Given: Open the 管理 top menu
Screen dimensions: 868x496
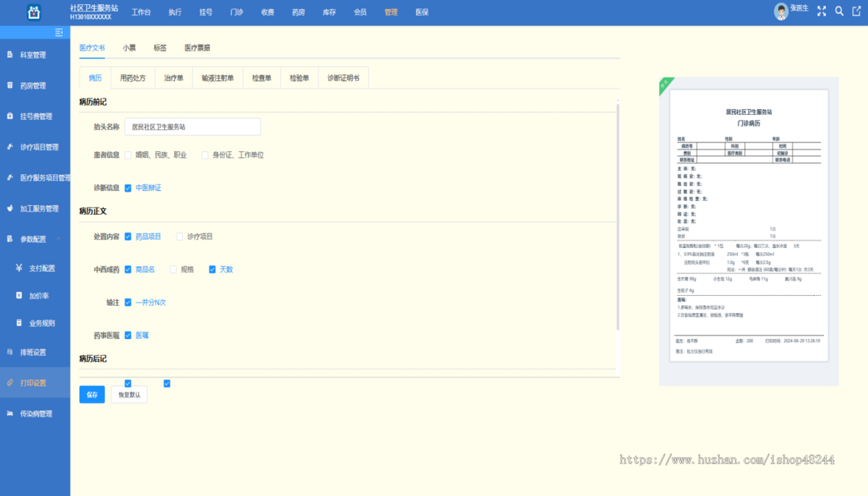Looking at the screenshot, I should point(391,12).
